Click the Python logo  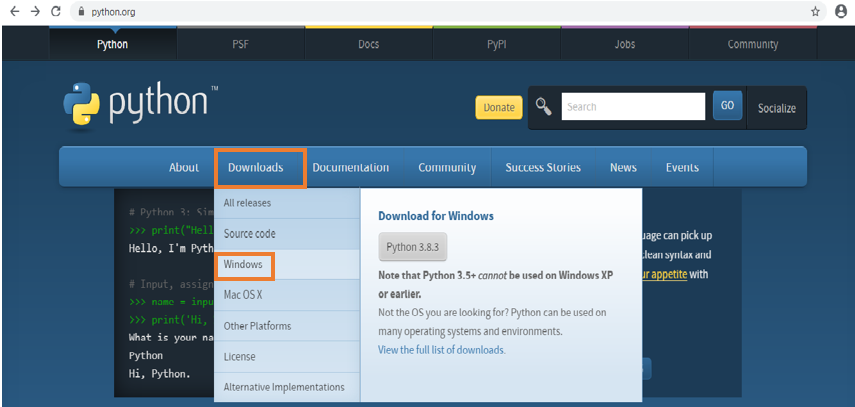tap(141, 106)
